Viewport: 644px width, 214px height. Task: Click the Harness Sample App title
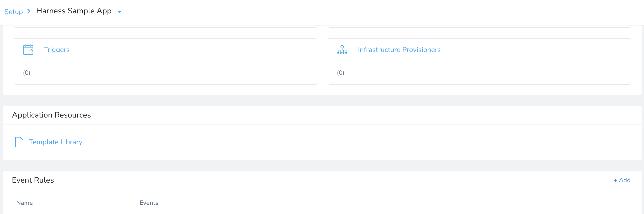[x=74, y=11]
